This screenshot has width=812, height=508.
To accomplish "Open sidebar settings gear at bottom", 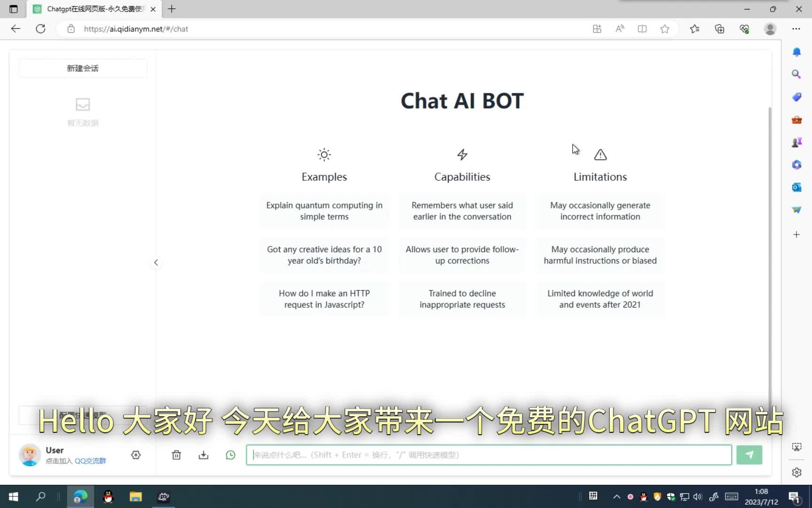I will [x=796, y=472].
